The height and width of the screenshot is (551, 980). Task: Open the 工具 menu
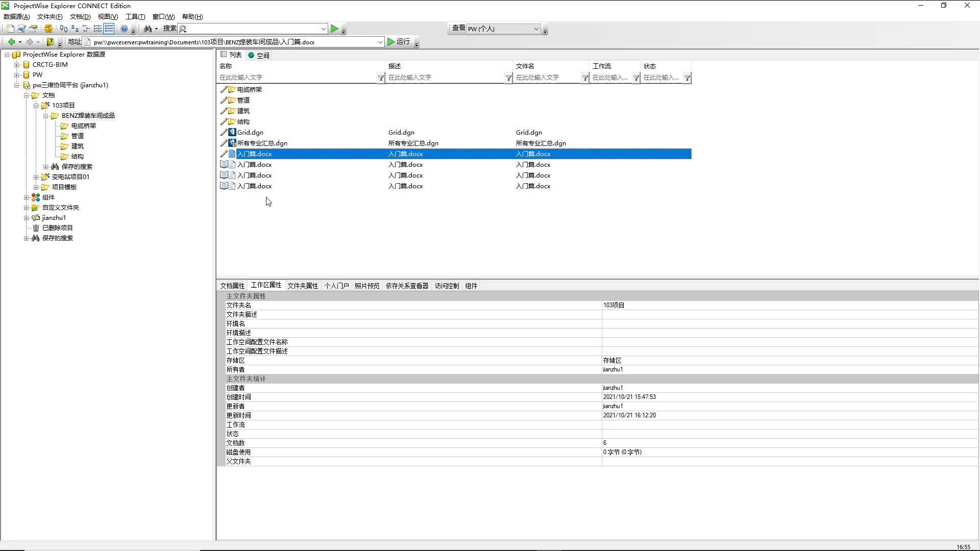click(135, 17)
